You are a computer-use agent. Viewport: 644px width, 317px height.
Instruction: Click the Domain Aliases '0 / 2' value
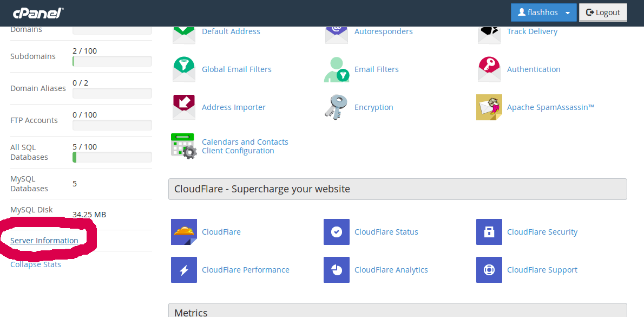click(x=81, y=83)
